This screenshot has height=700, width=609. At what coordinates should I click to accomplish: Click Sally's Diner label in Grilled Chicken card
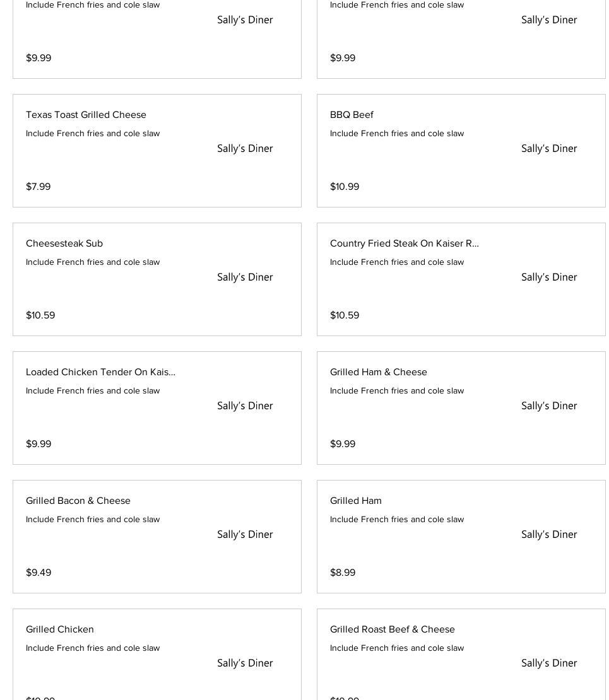click(245, 663)
